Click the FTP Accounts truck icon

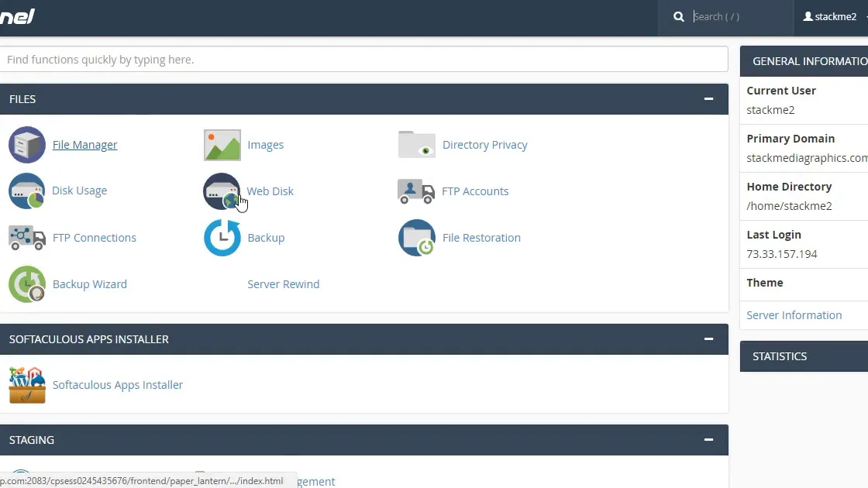click(416, 191)
